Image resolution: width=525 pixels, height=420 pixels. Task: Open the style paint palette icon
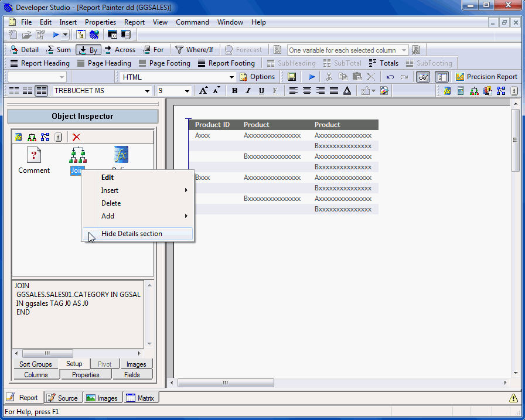point(384,91)
